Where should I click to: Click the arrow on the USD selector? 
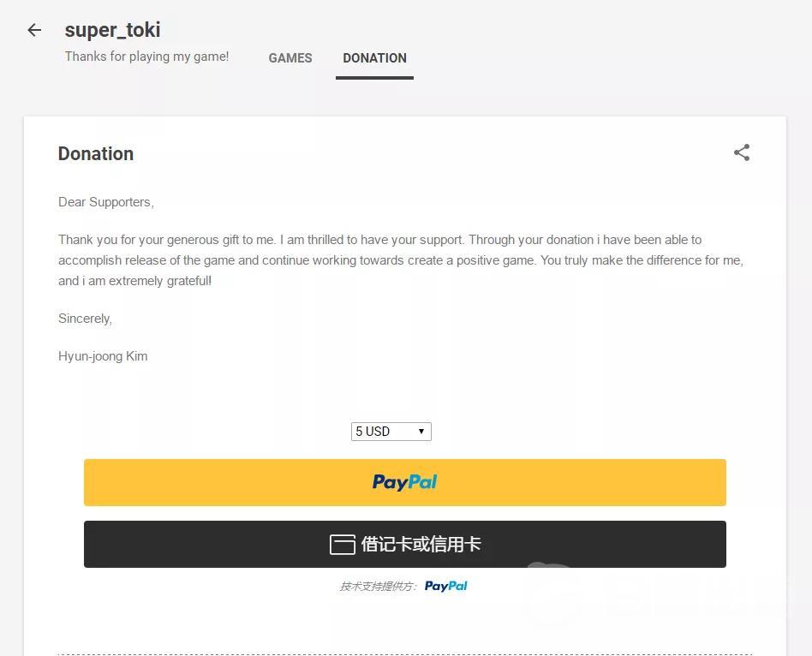[421, 432]
